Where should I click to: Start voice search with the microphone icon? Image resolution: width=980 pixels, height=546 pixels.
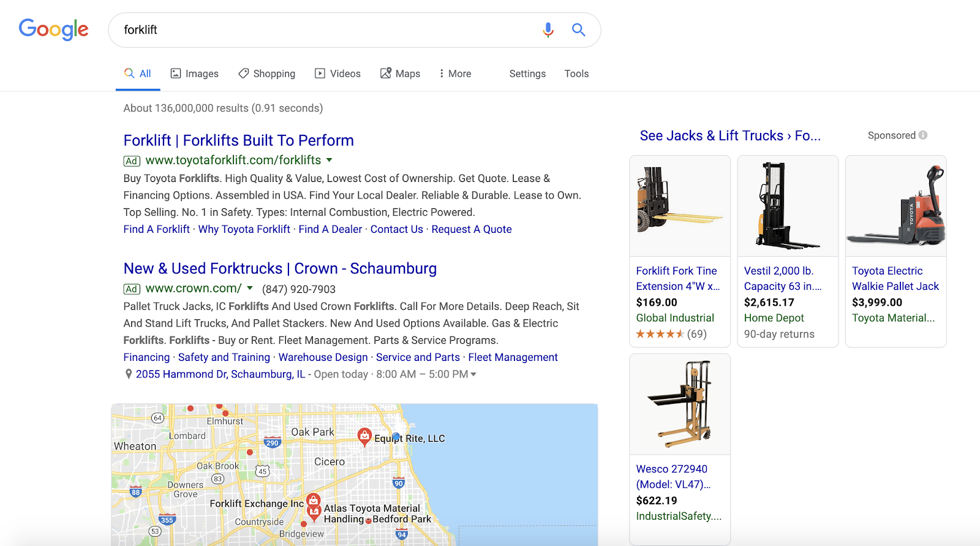click(x=548, y=29)
